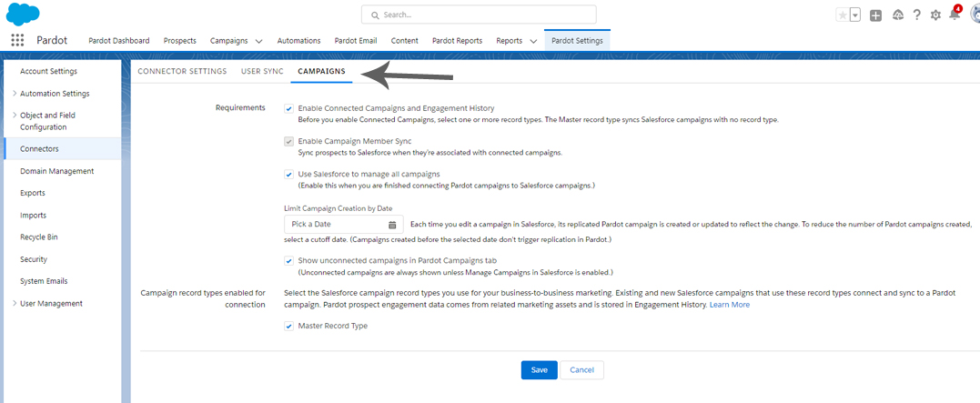Click 'Campaign record types enabled for connection' label
980x403 pixels.
(x=203, y=298)
